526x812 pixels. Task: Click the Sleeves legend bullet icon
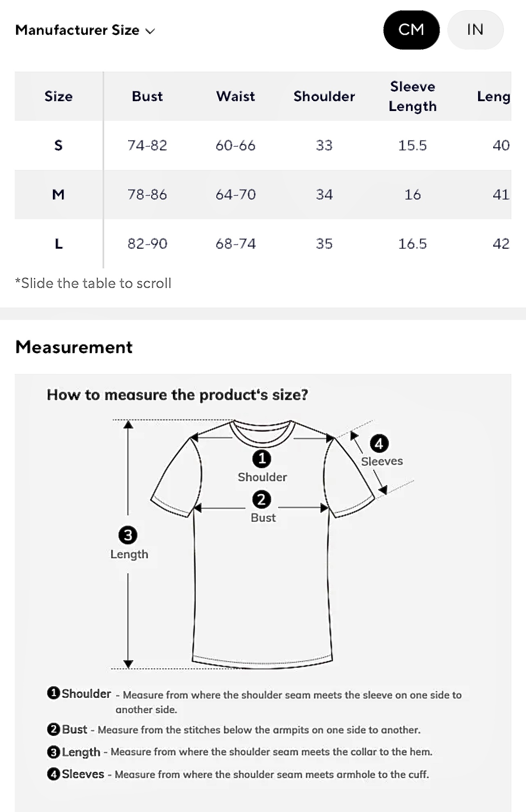pyautogui.click(x=54, y=774)
